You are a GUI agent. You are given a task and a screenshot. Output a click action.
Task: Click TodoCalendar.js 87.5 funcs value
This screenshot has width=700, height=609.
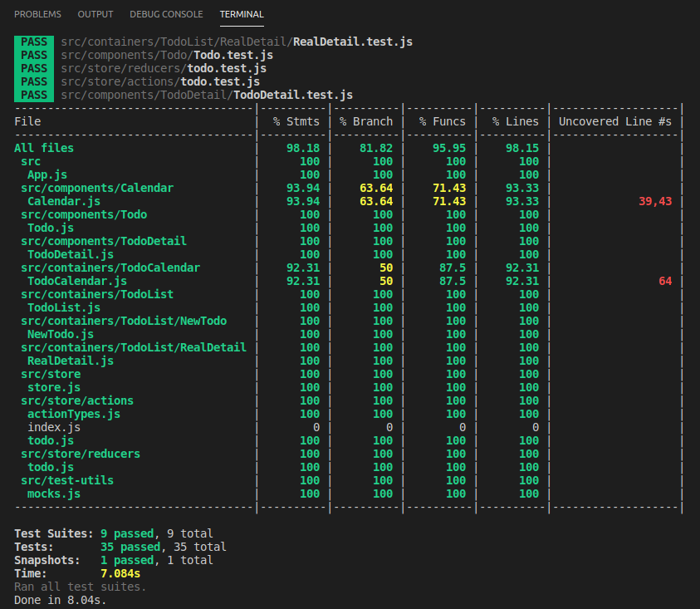453,281
